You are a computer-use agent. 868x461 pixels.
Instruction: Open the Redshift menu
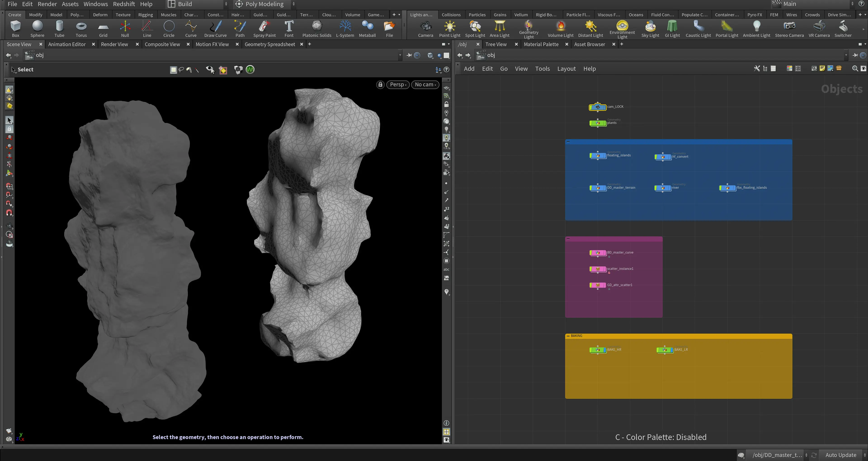[x=124, y=4]
